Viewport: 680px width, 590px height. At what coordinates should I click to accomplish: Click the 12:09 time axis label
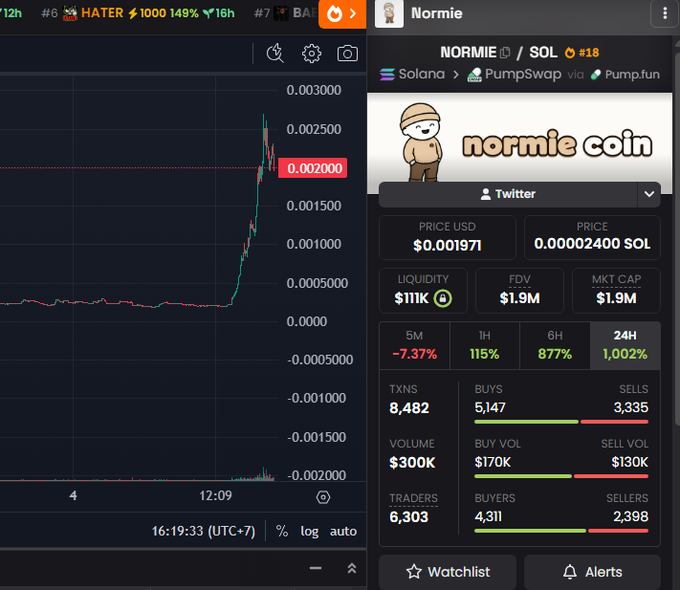pyautogui.click(x=216, y=495)
